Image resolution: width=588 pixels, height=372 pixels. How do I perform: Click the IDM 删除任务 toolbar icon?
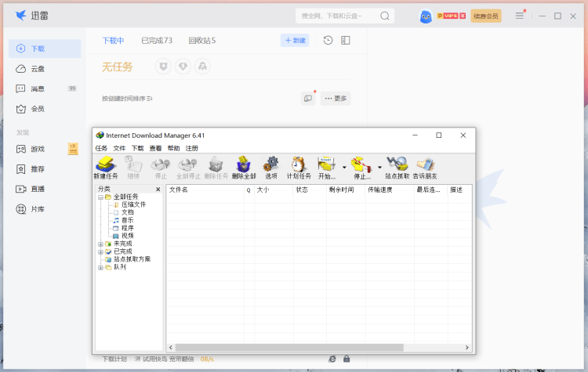[x=216, y=168]
